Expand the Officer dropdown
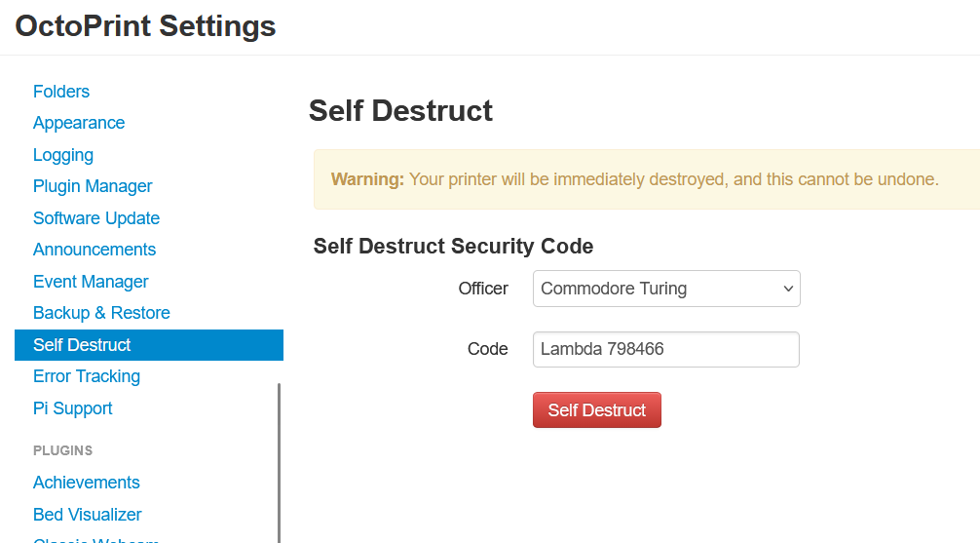The height and width of the screenshot is (543, 980). tap(665, 289)
